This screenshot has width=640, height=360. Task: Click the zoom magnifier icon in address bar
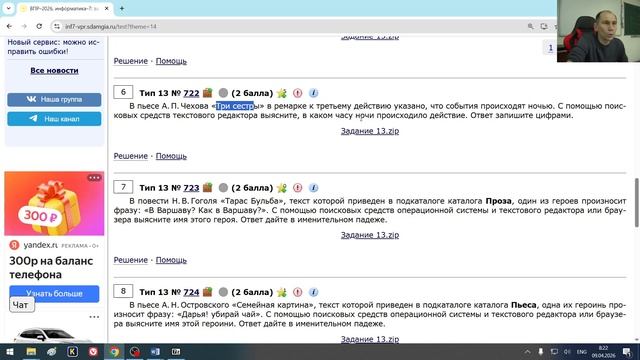(530, 27)
